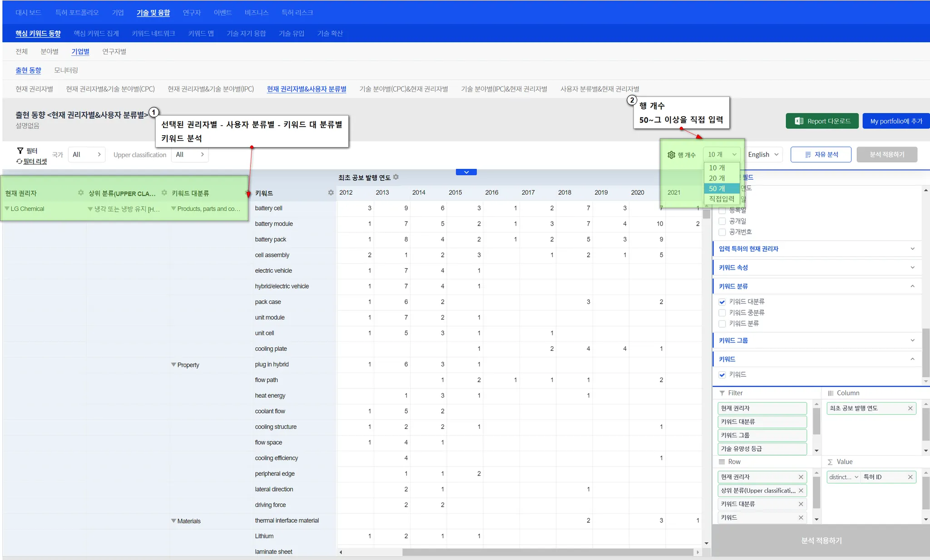930x560 pixels.
Task: Click gear icon next to 최초 공보 발행 연도
Action: (x=396, y=177)
